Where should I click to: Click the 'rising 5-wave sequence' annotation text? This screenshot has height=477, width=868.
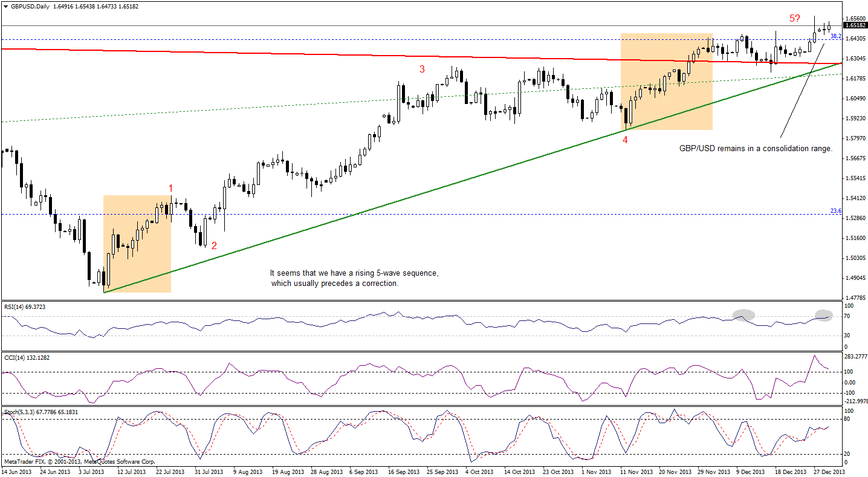[354, 273]
